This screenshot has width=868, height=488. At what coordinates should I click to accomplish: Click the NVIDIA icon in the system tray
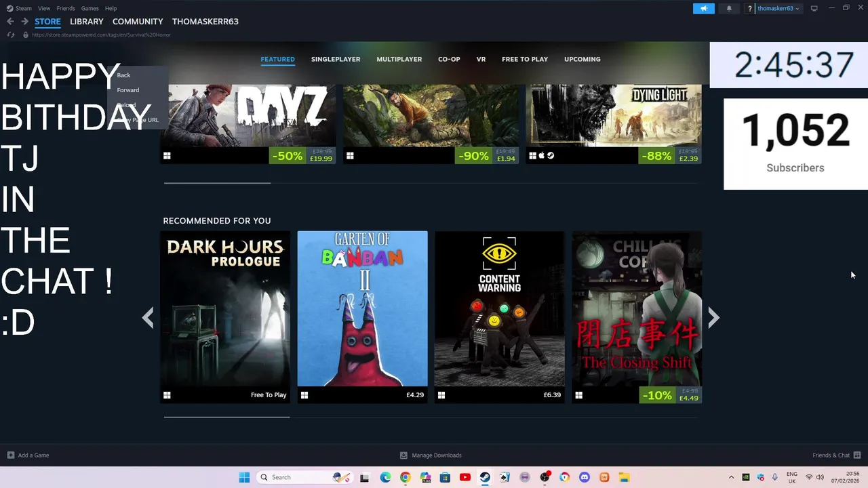(x=746, y=477)
